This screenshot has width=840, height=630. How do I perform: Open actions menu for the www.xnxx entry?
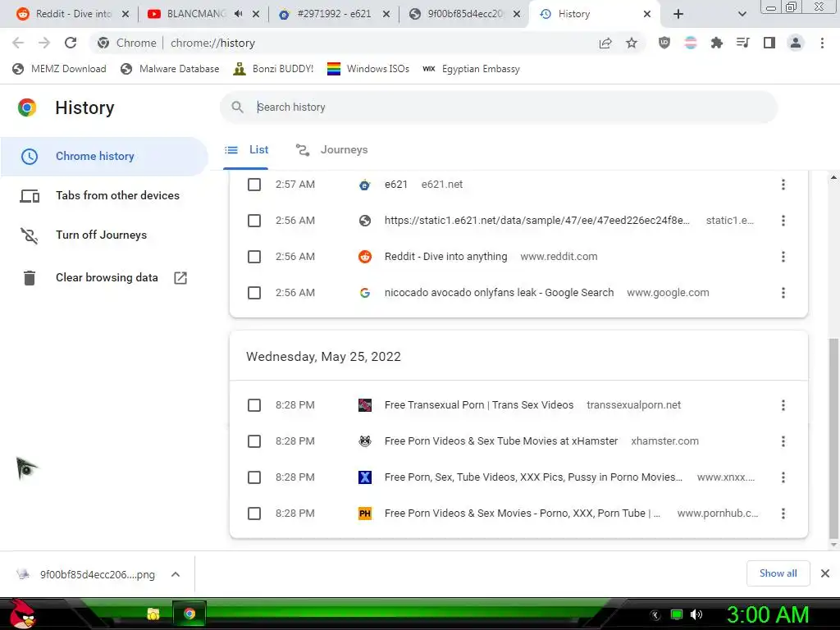click(783, 477)
